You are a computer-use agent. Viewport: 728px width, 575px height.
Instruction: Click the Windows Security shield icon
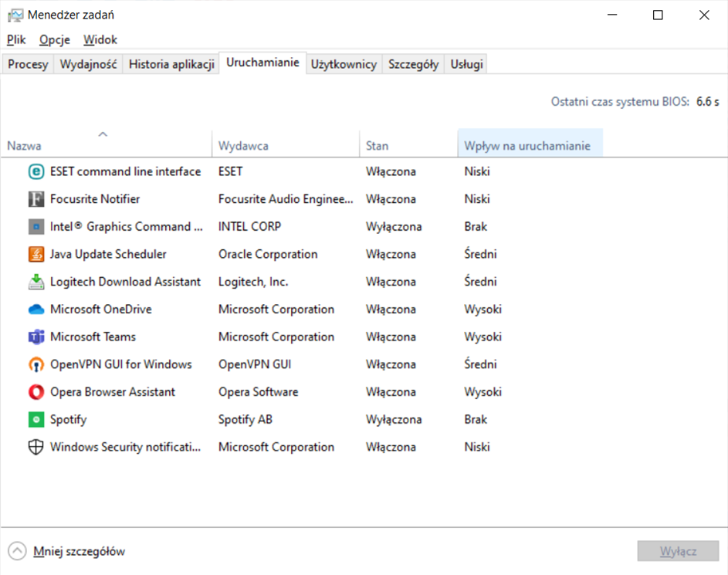36,447
